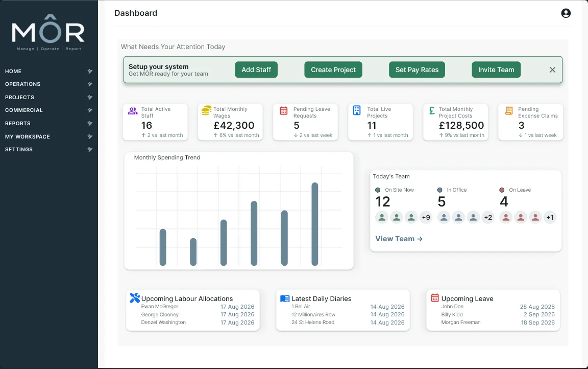Click the Invite Team button
Screen dimensions: 588x369
[x=496, y=70]
